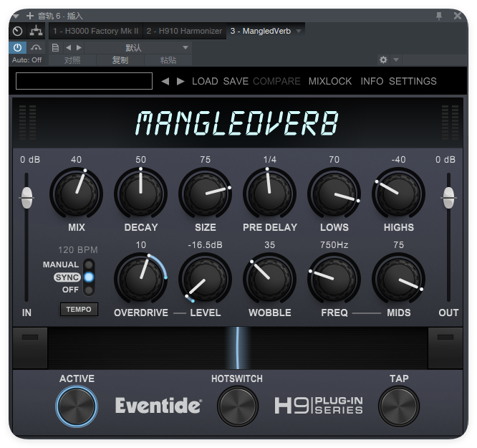Click the preset name field
This screenshot has height=448, width=477.
(x=84, y=81)
